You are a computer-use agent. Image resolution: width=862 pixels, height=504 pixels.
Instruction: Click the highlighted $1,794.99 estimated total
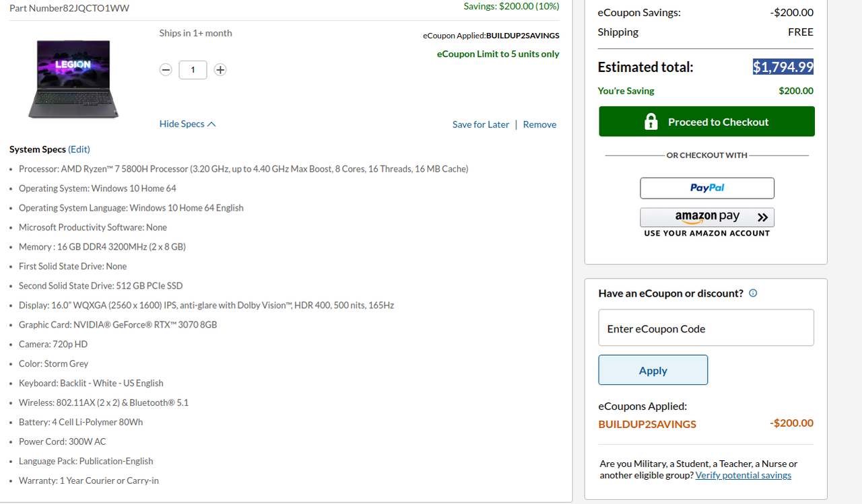783,67
